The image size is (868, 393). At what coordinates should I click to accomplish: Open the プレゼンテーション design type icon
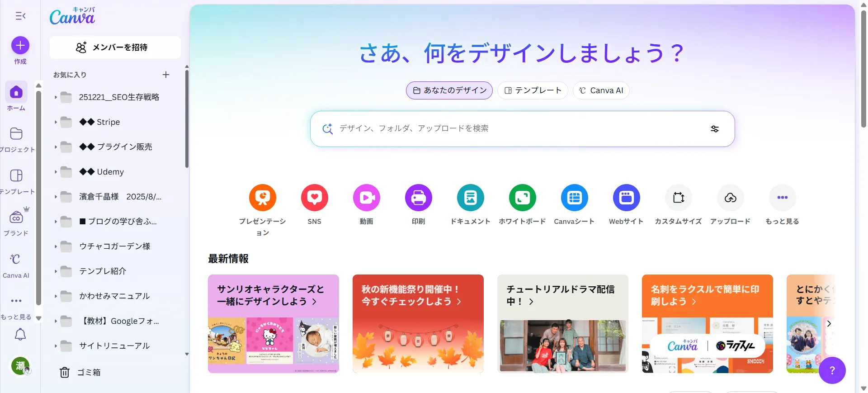(262, 198)
